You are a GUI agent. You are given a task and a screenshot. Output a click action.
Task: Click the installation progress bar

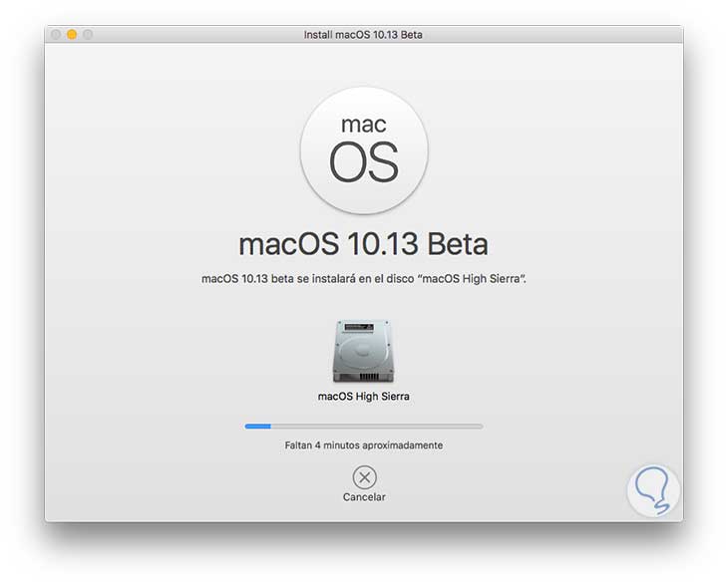pyautogui.click(x=364, y=426)
